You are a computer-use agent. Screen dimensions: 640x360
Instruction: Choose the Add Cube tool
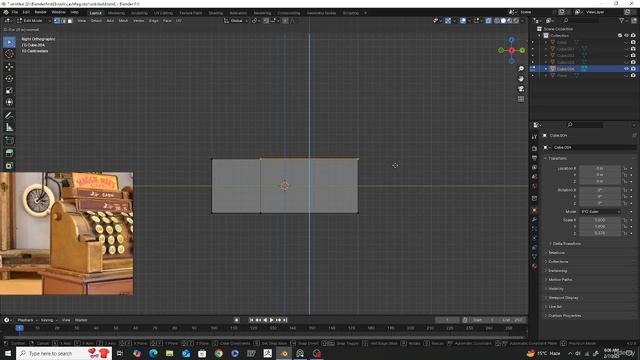(9, 141)
